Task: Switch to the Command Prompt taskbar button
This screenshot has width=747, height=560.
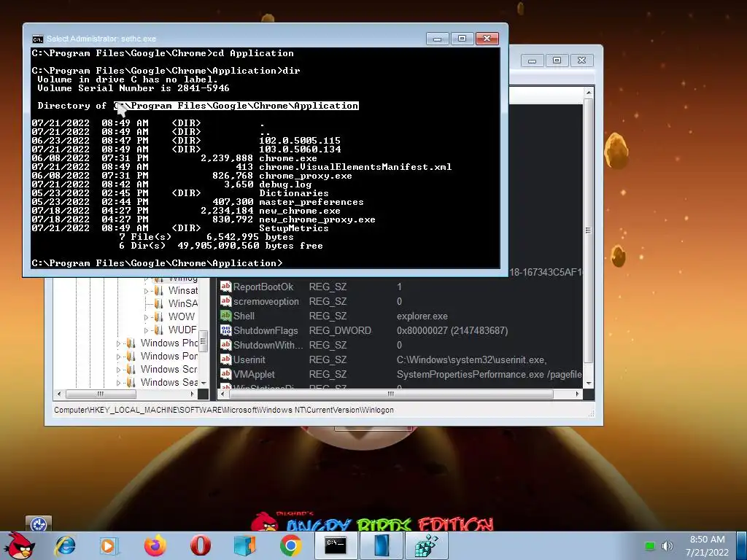Action: pyautogui.click(x=336, y=545)
